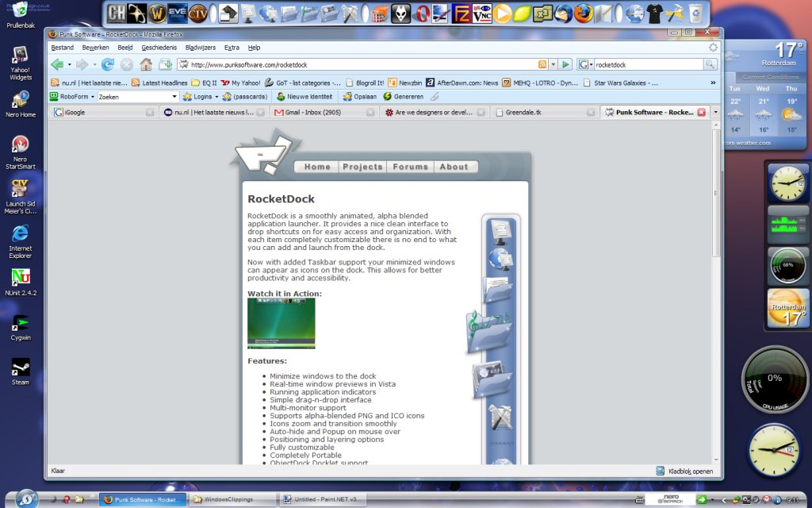This screenshot has width=812, height=508.
Task: Click the Civilization IV round icon in the dock
Action: (197, 13)
